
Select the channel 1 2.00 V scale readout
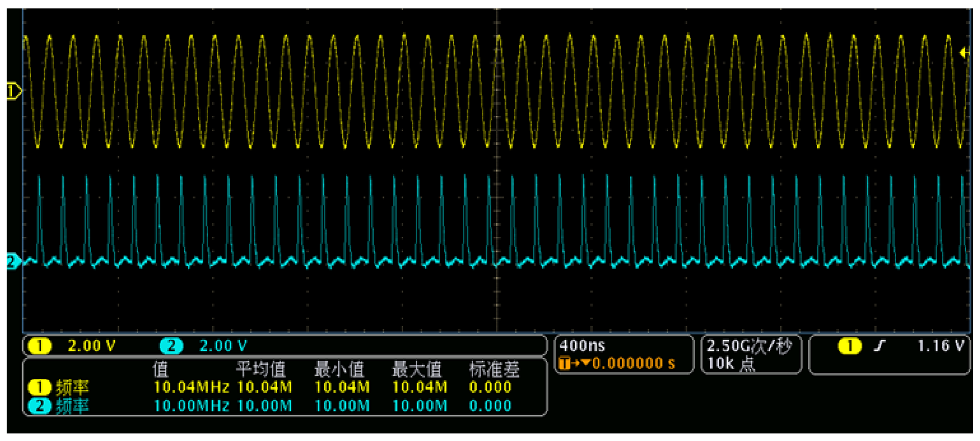click(x=92, y=346)
